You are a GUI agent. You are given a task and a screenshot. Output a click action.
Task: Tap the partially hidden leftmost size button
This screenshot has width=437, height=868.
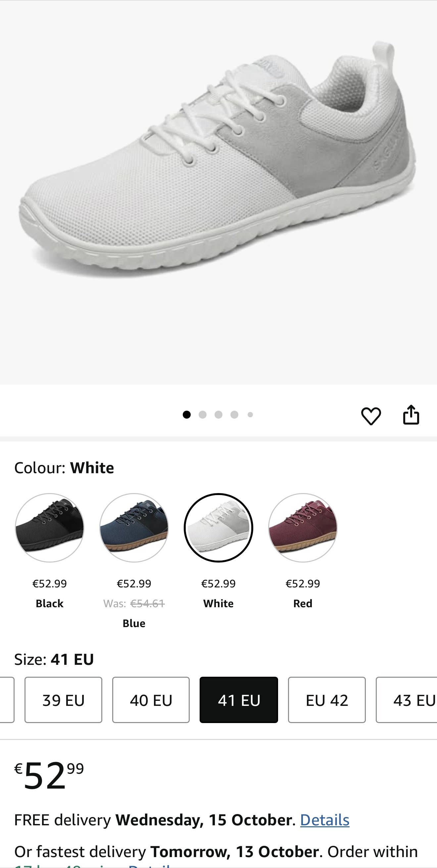tap(7, 700)
